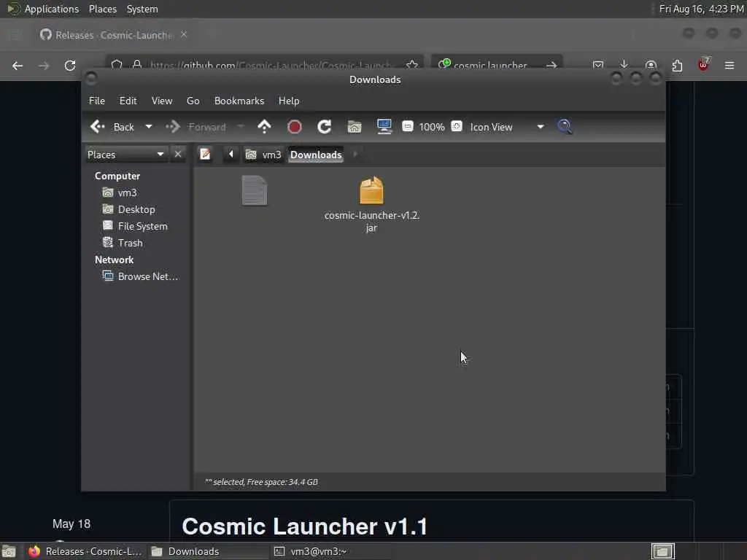Image resolution: width=747 pixels, height=560 pixels.
Task: Zoom out with the minus icon
Action: (407, 126)
